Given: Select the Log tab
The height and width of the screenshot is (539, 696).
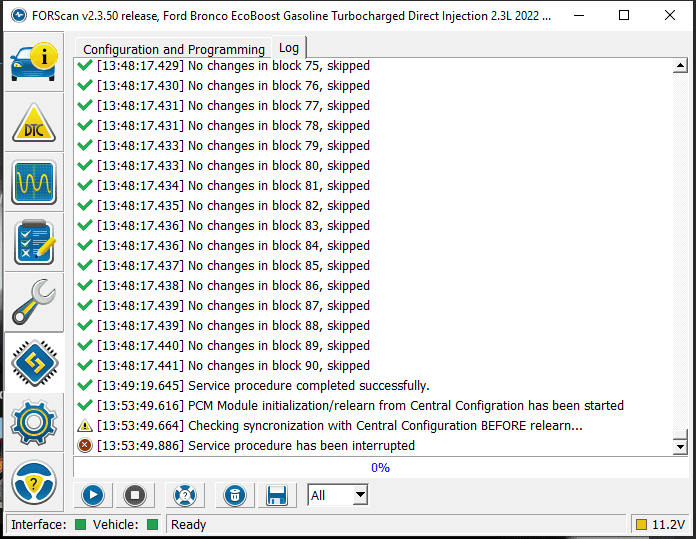Looking at the screenshot, I should pos(289,48).
